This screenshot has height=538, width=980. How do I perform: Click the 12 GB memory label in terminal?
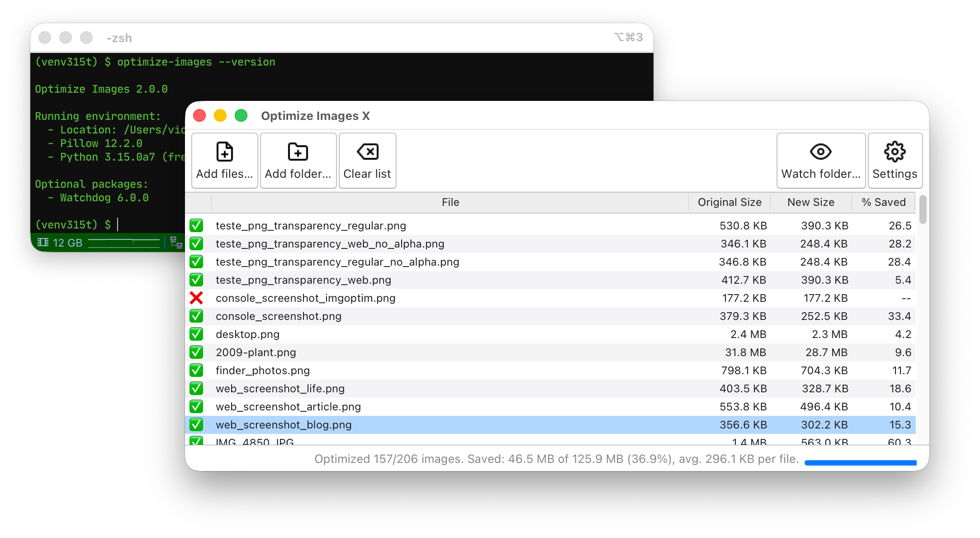coord(67,243)
